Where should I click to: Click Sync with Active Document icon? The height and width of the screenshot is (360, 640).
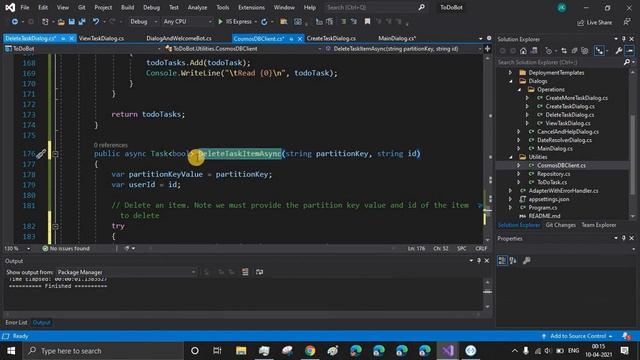coord(564,51)
